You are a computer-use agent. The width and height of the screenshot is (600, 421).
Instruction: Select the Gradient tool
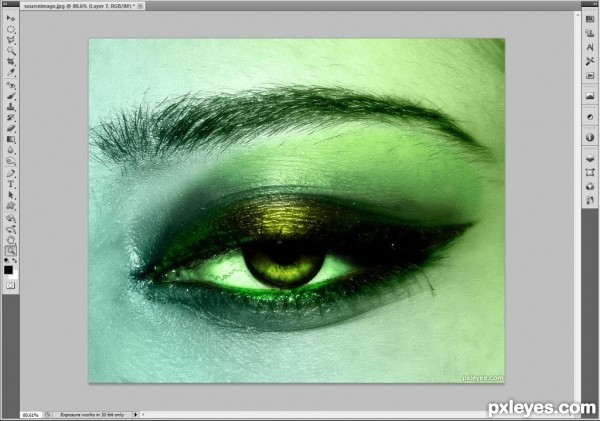click(x=11, y=139)
